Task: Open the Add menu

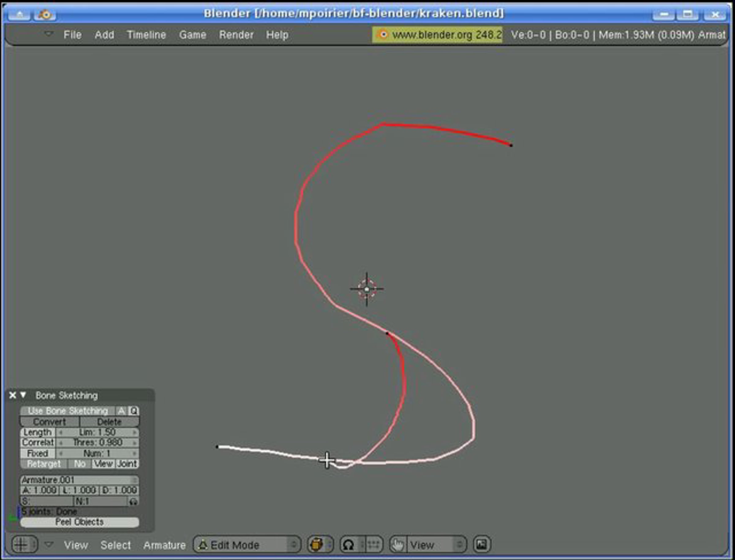Action: tap(104, 35)
